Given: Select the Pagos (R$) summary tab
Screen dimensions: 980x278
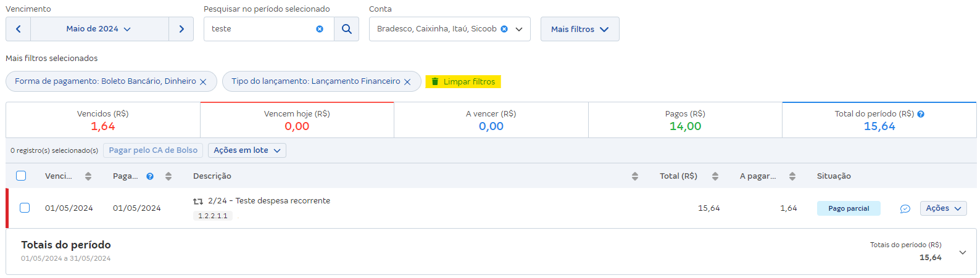Looking at the screenshot, I should (x=685, y=120).
